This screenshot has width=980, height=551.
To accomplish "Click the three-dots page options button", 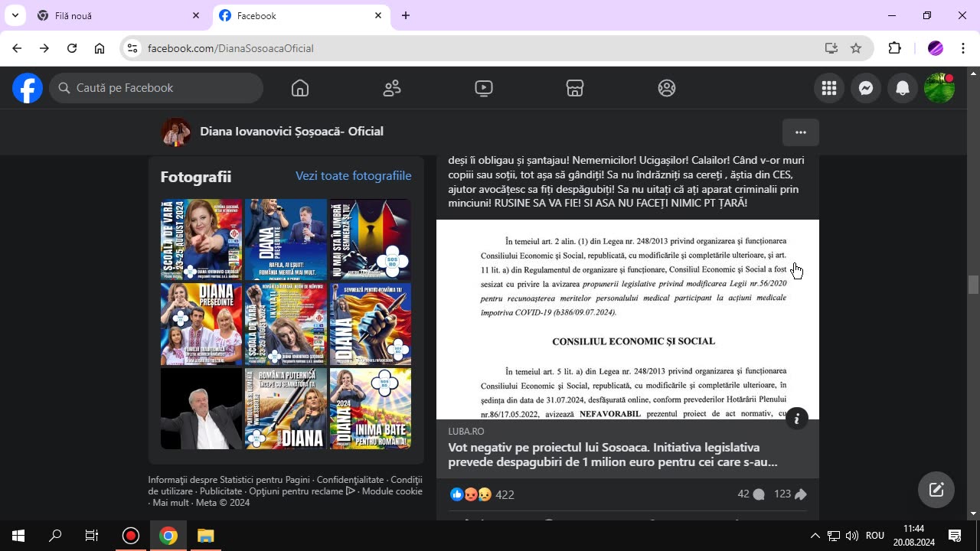I will click(x=801, y=132).
